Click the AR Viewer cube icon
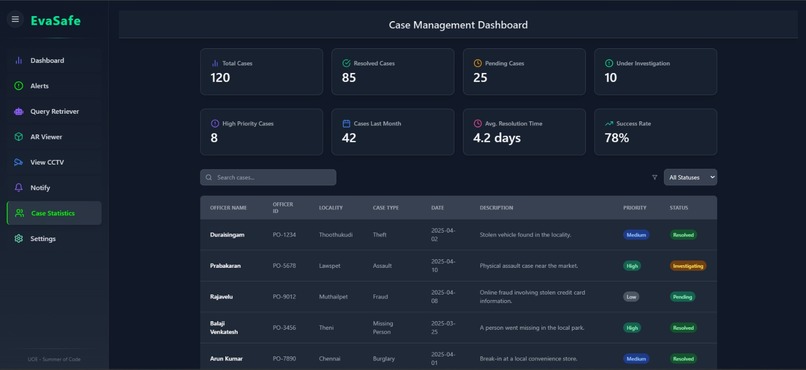 tap(19, 137)
